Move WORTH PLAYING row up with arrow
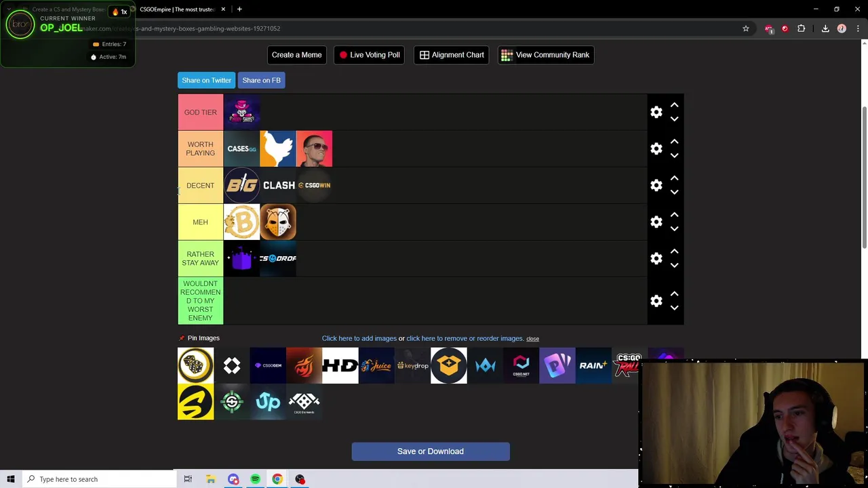The image size is (868, 488). (x=674, y=142)
